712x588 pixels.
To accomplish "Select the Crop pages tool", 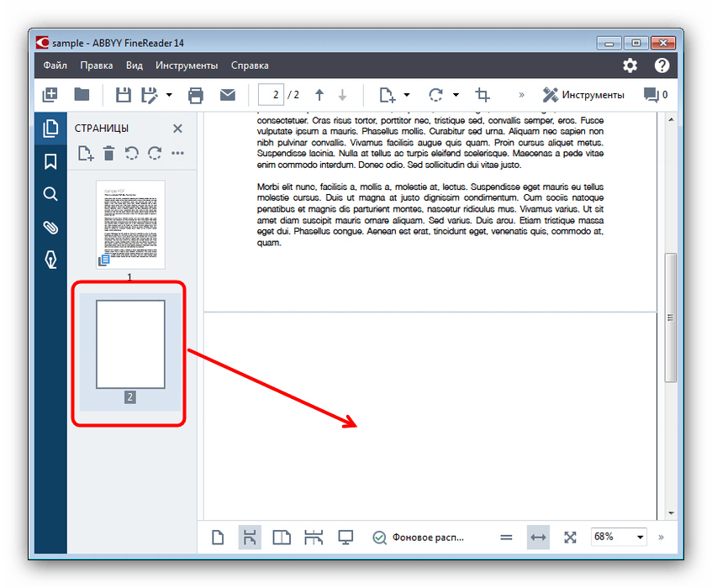I will coord(483,95).
